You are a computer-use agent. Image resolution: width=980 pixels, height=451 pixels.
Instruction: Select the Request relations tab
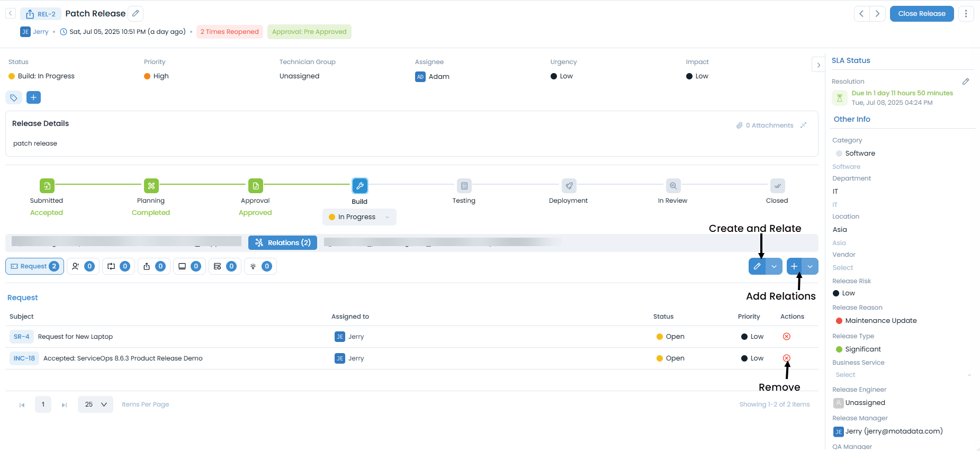(34, 266)
